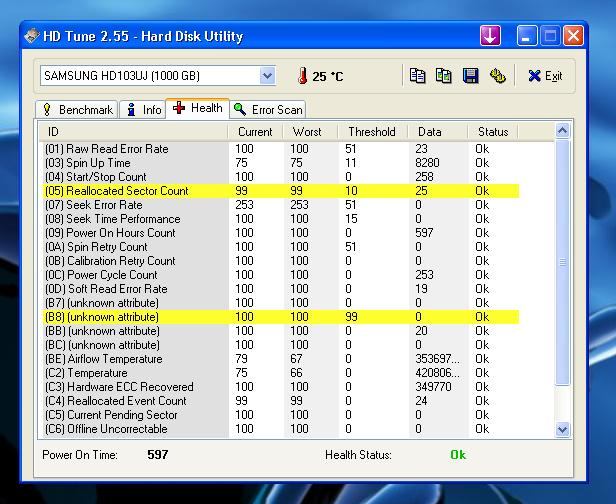Select the Power On Hours Count row
This screenshot has width=616, height=504.
(x=281, y=233)
